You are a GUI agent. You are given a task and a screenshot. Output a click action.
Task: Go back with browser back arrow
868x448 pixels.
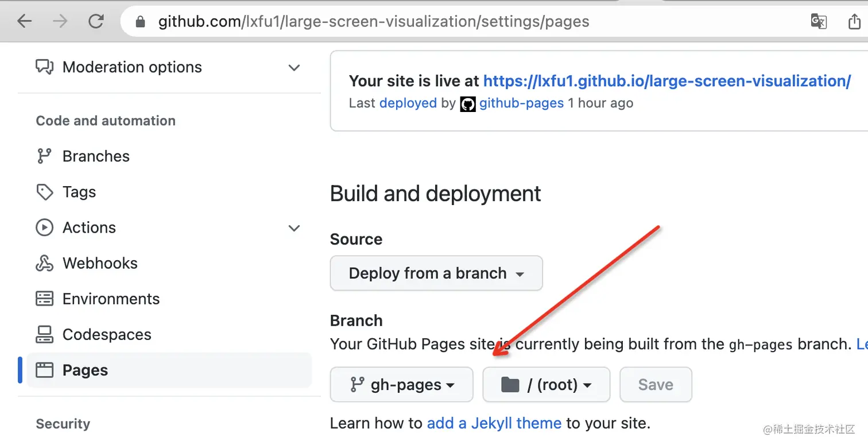(x=24, y=22)
